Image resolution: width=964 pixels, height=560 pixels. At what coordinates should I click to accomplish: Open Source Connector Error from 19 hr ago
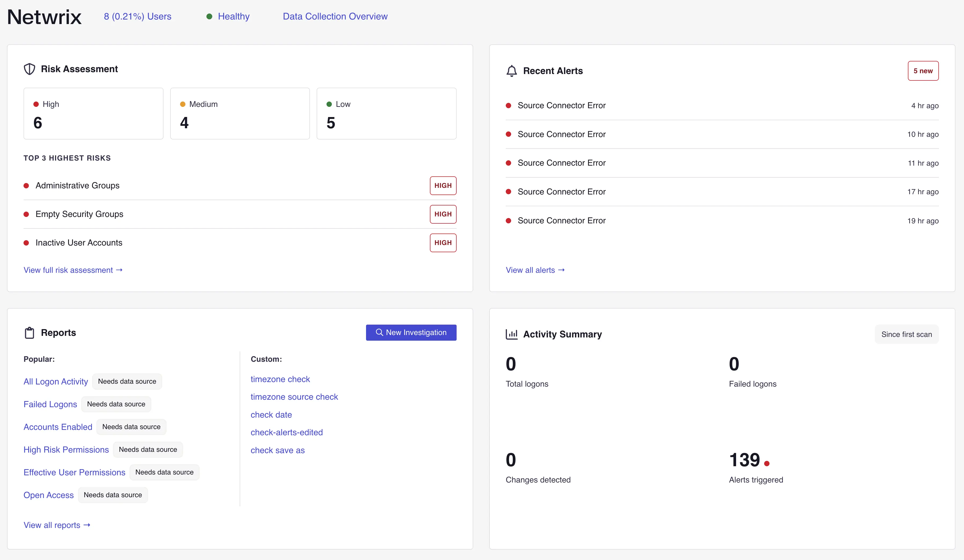coord(722,221)
